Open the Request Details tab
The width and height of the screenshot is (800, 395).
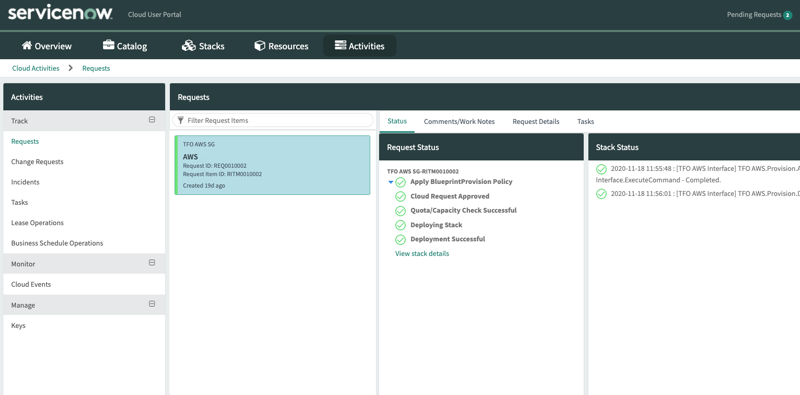(x=536, y=121)
